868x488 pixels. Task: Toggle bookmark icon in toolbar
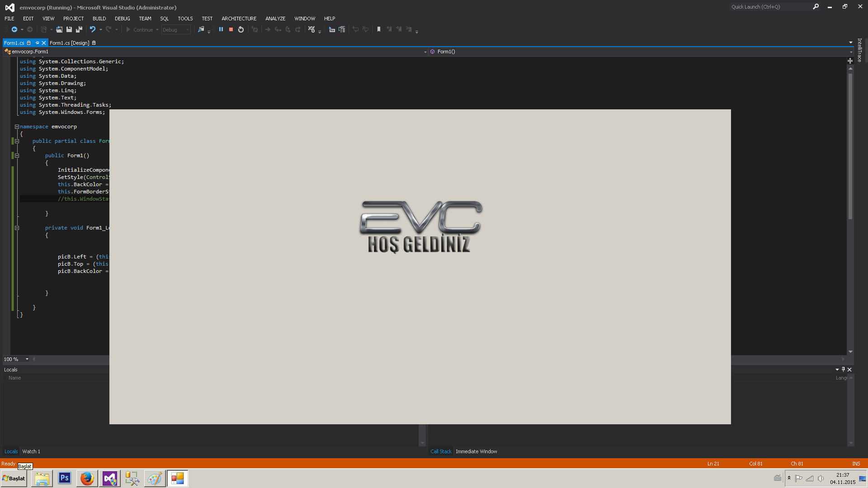coord(379,29)
